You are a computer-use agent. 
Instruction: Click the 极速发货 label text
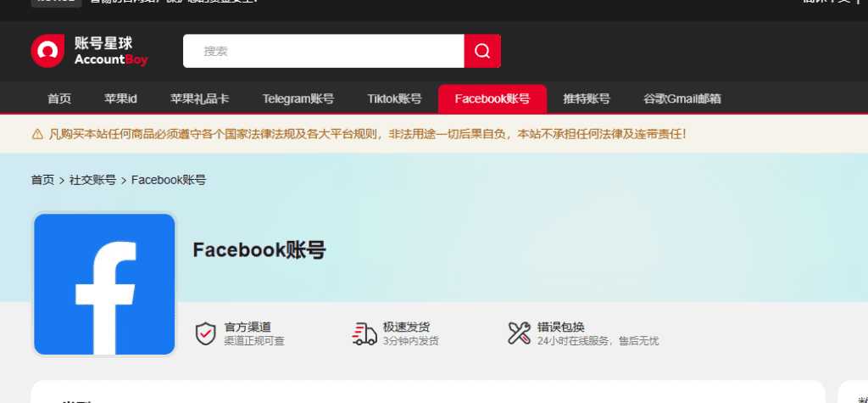(406, 327)
